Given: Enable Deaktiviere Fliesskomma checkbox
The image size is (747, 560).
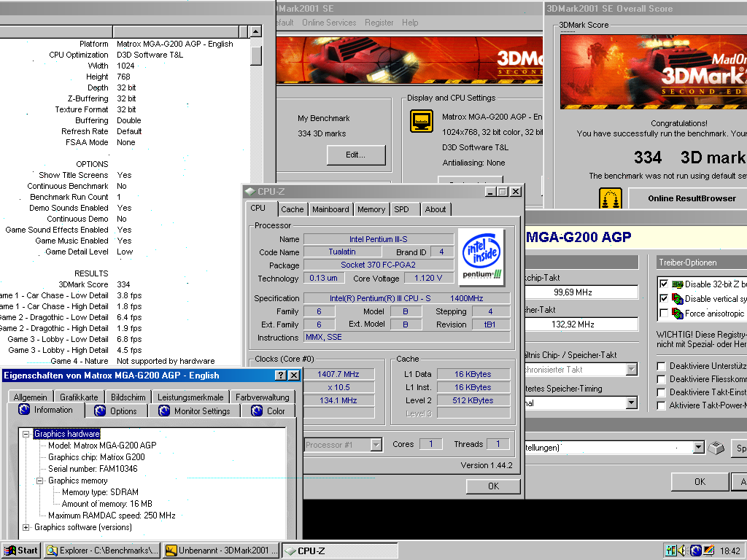Looking at the screenshot, I should 661,379.
